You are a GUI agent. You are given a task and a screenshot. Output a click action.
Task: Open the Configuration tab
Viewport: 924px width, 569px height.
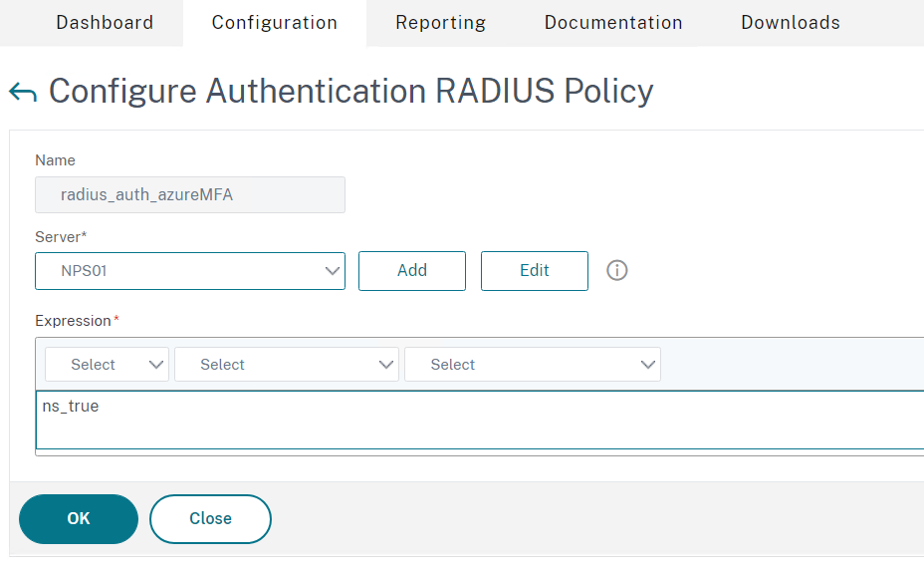pyautogui.click(x=275, y=22)
